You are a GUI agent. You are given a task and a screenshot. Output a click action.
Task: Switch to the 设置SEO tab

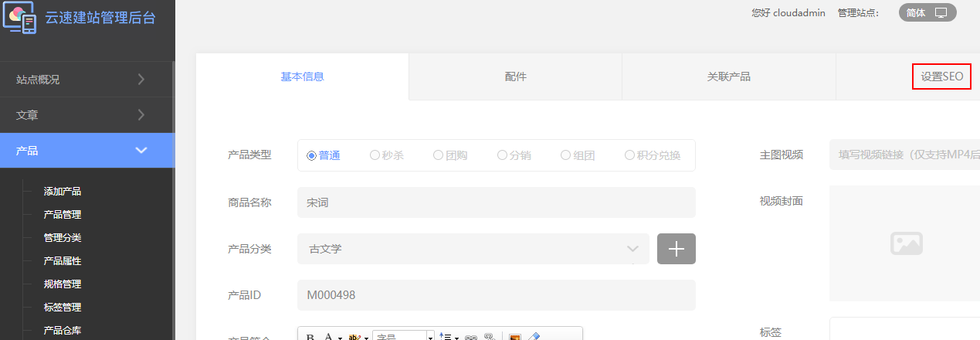[941, 76]
